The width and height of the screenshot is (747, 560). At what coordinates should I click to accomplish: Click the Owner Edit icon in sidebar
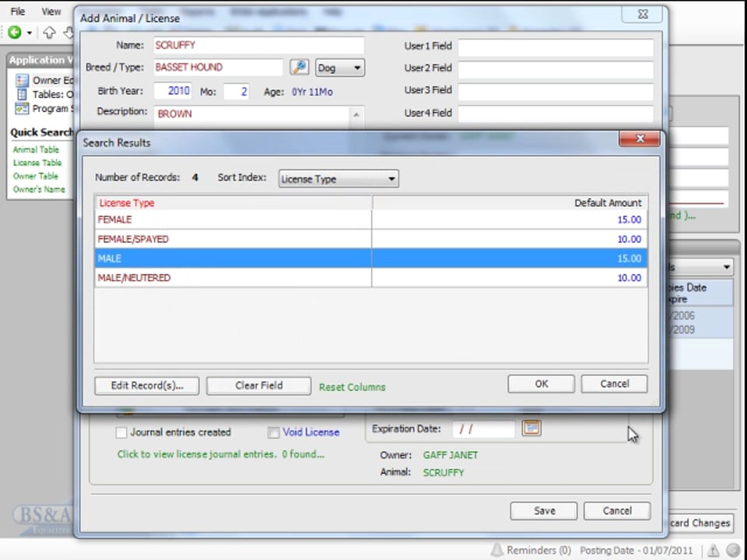(x=22, y=80)
